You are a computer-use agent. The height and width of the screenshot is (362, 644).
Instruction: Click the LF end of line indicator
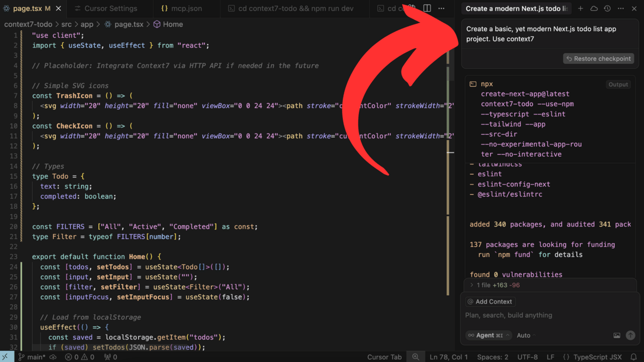click(550, 357)
